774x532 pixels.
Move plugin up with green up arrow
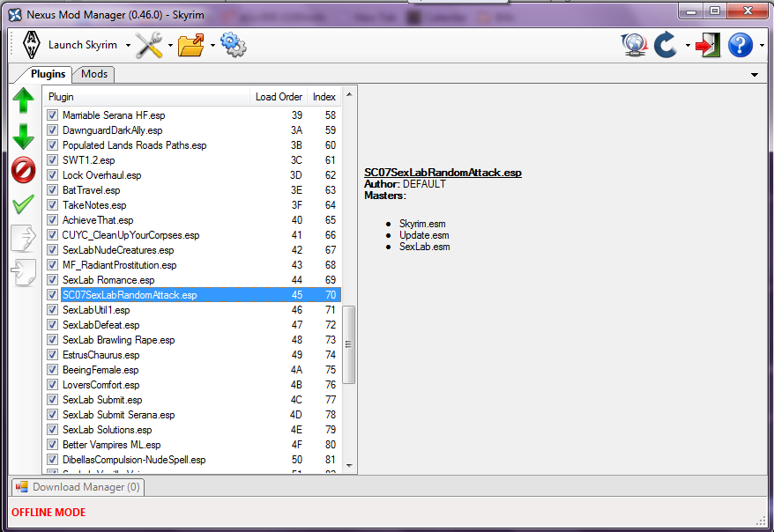(23, 100)
